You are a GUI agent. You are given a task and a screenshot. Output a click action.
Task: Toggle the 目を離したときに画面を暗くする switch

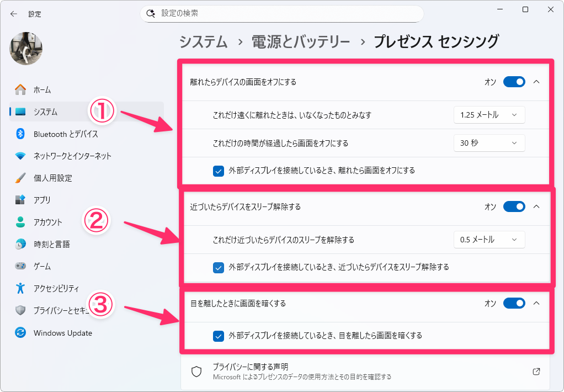pos(514,303)
